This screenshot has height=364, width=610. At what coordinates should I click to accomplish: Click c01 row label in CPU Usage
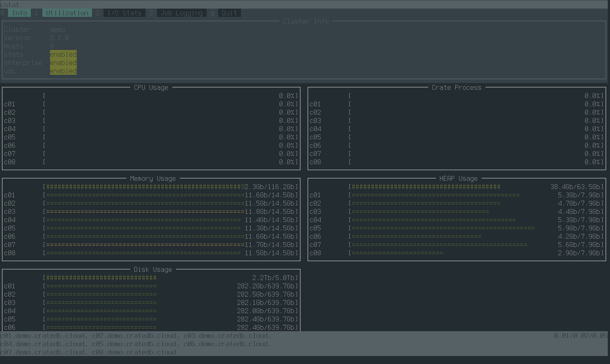point(10,104)
